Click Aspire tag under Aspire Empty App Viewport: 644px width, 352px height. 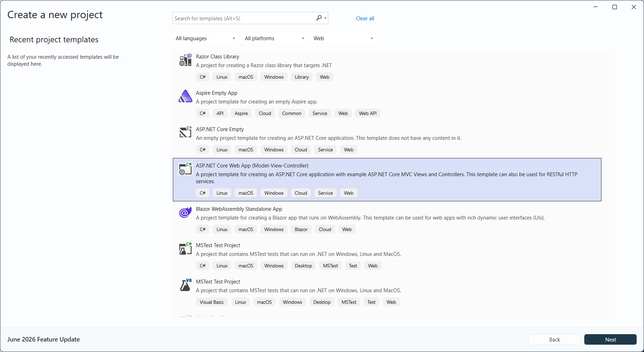[241, 113]
